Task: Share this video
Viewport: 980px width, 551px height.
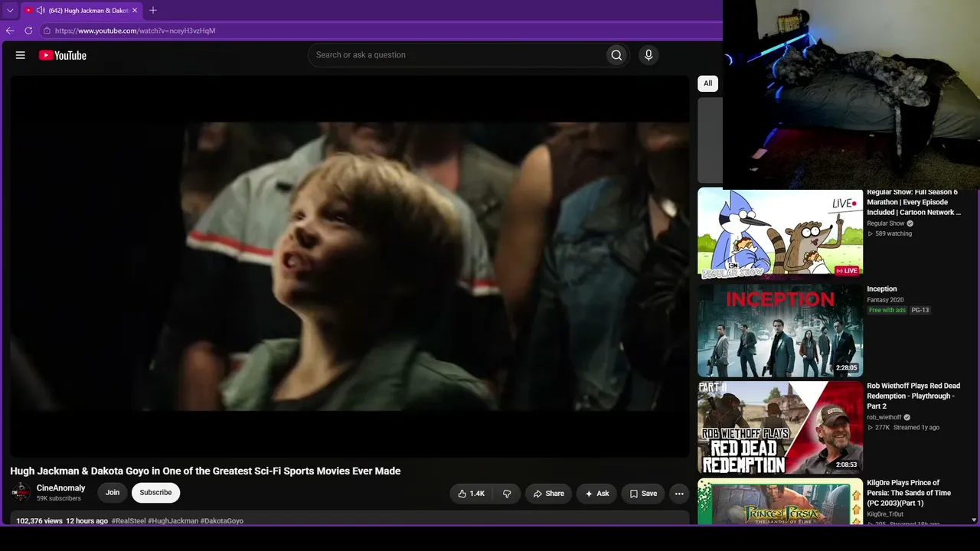Action: (549, 494)
